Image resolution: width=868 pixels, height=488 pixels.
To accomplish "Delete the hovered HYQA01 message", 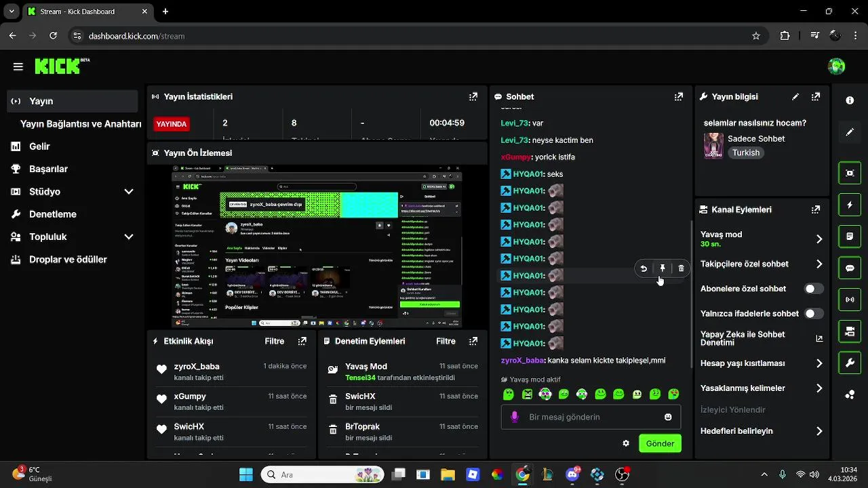I will point(681,268).
